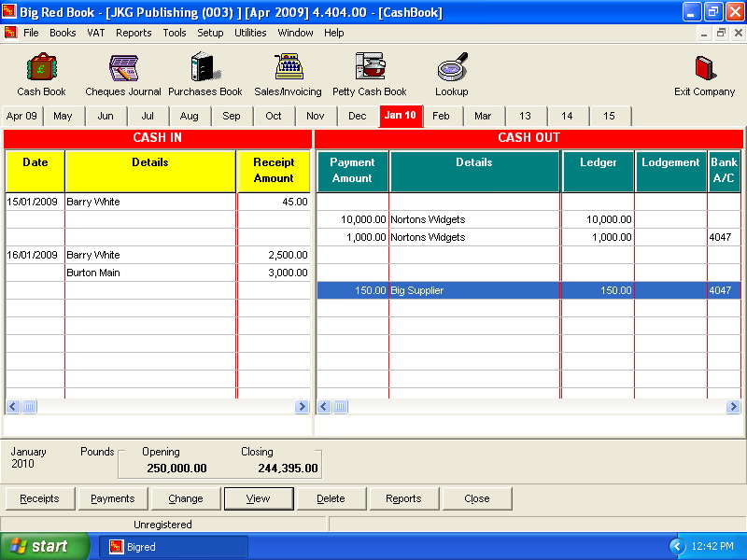Open the Utilities menu

tap(250, 33)
